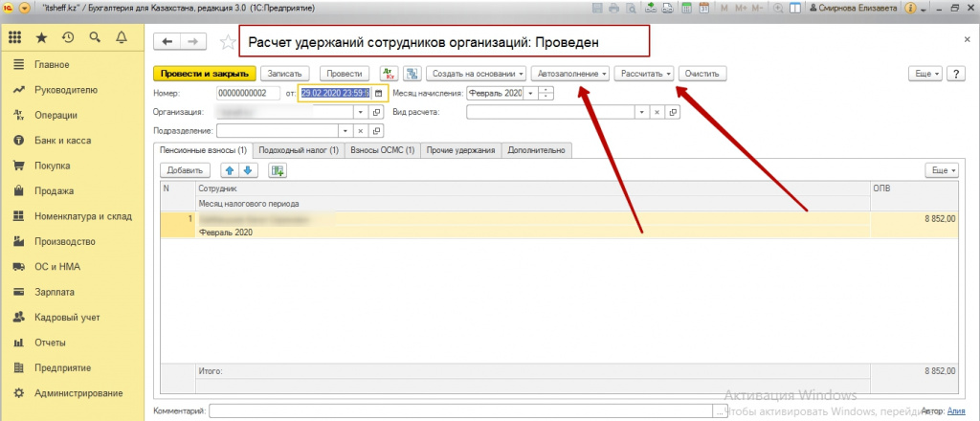Viewport: 980px width, 421px height.
Task: Click the Очистить button
Action: [703, 74]
